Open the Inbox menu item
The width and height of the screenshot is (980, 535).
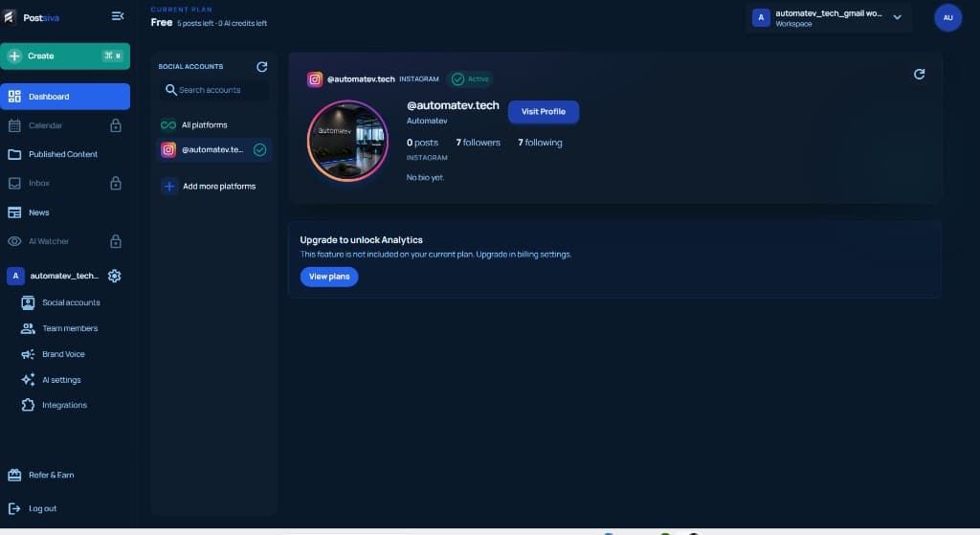[65, 183]
